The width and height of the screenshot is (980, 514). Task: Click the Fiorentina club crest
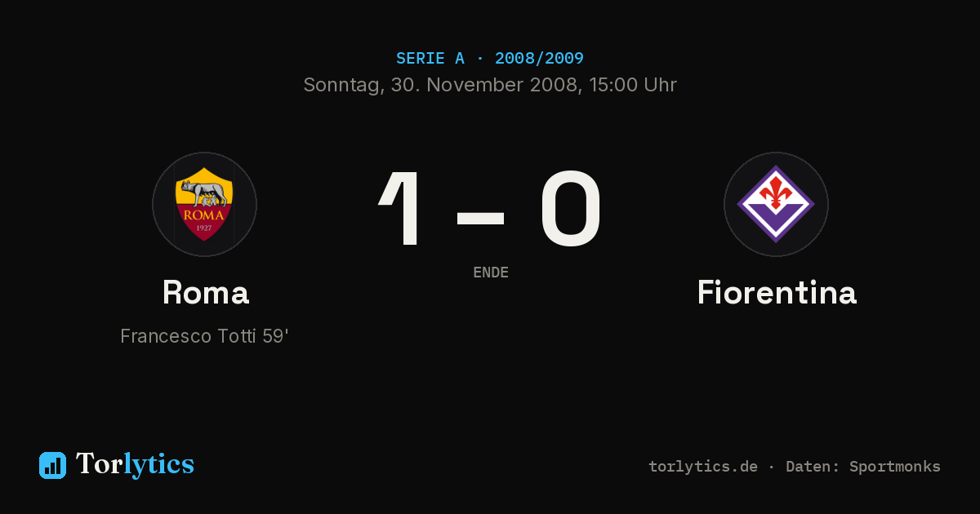(776, 204)
